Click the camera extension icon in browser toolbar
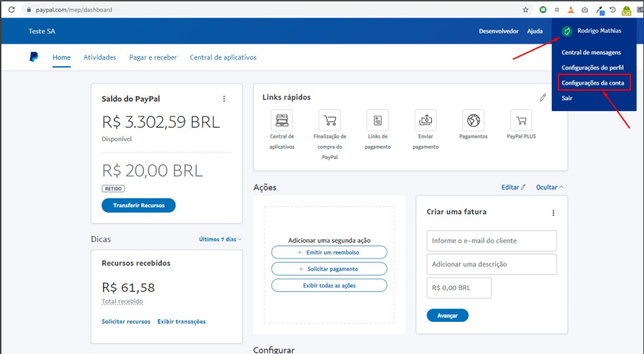This screenshot has width=644, height=354. [x=585, y=10]
